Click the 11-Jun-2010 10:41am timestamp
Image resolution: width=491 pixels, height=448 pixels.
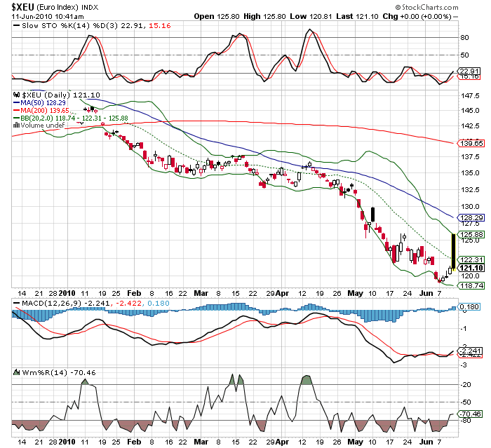pyautogui.click(x=48, y=17)
